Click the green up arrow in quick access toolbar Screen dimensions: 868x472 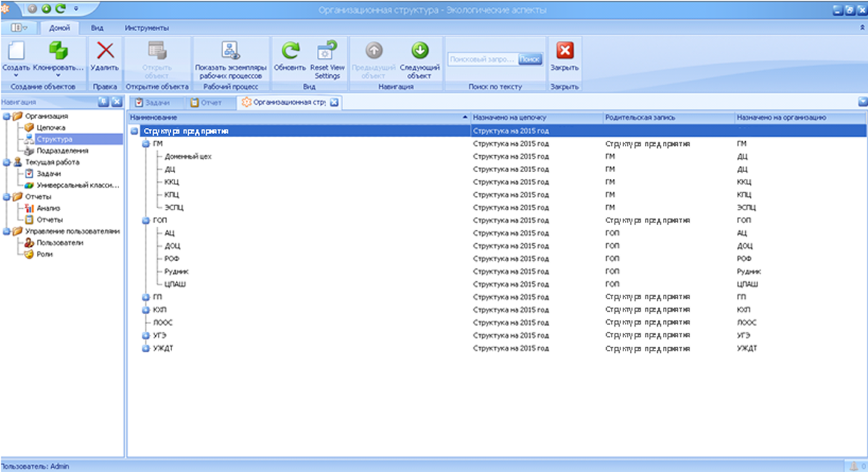pyautogui.click(x=46, y=9)
